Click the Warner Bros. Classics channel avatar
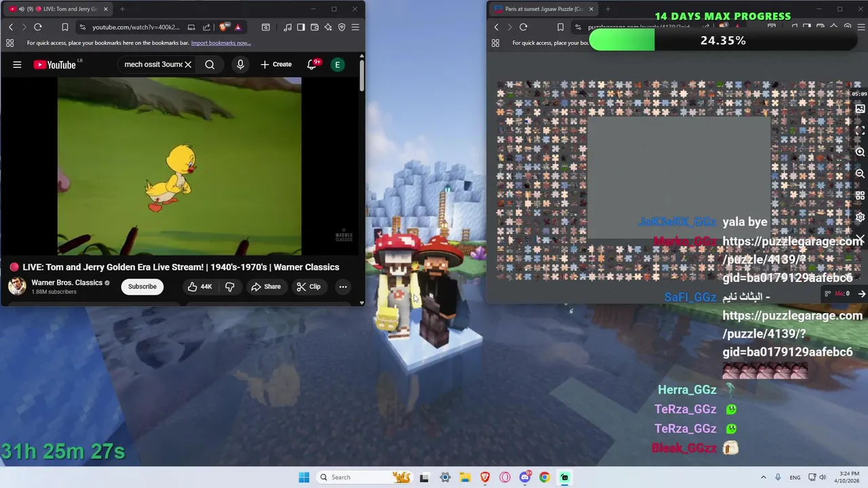This screenshot has height=488, width=868. (17, 286)
